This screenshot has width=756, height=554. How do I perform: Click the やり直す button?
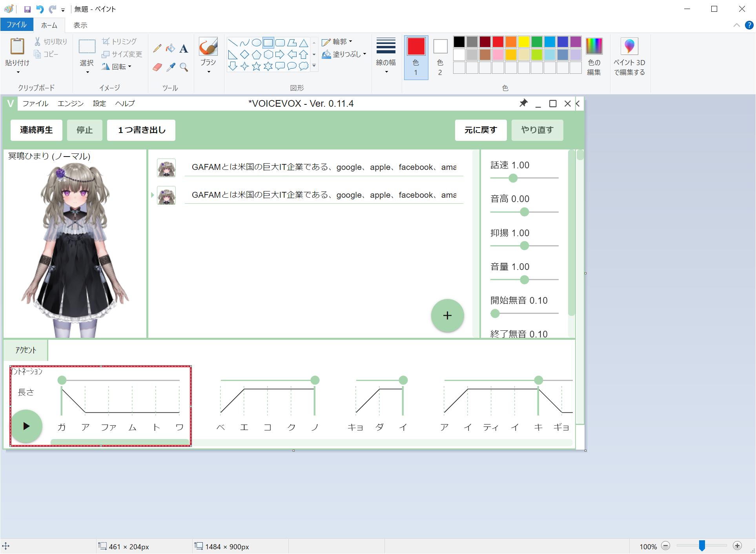(537, 130)
